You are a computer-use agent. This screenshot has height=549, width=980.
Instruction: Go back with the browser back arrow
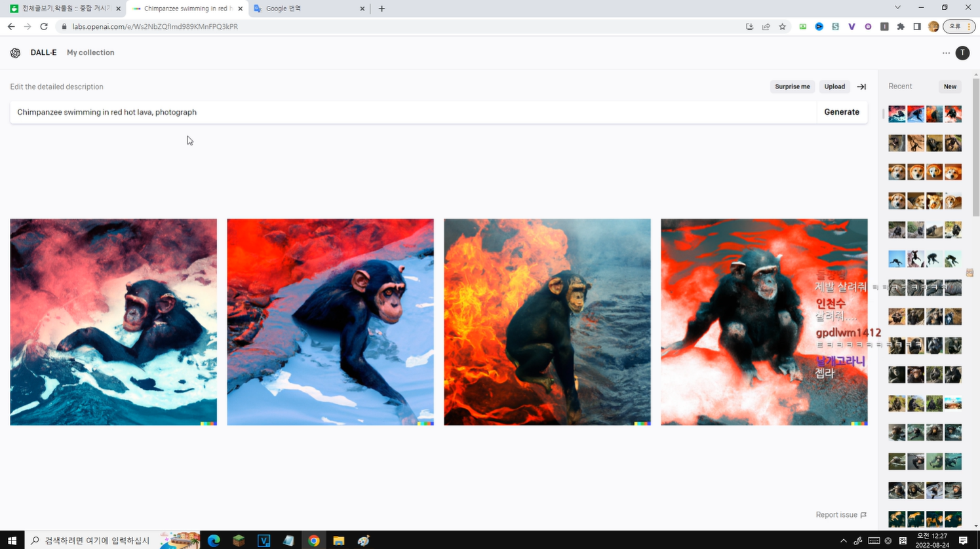(11, 27)
